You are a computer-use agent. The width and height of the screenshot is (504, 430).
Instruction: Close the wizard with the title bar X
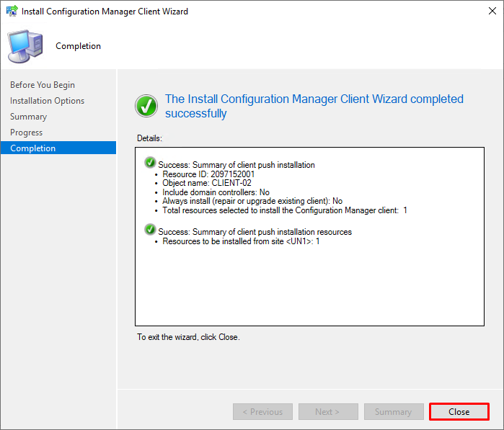click(x=492, y=12)
